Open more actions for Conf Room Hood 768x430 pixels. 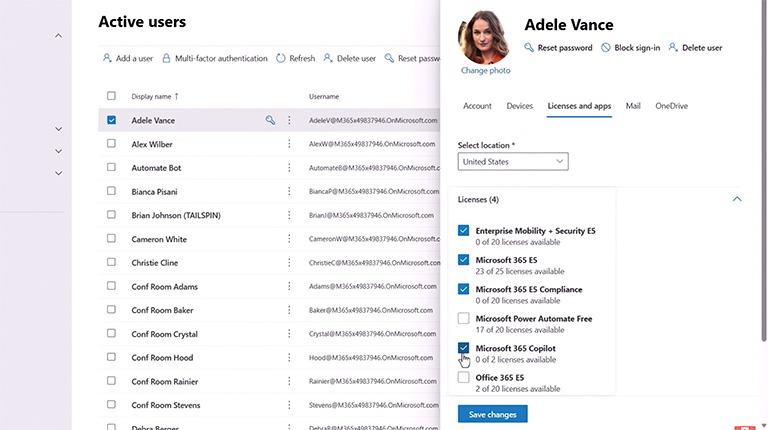pyautogui.click(x=289, y=358)
